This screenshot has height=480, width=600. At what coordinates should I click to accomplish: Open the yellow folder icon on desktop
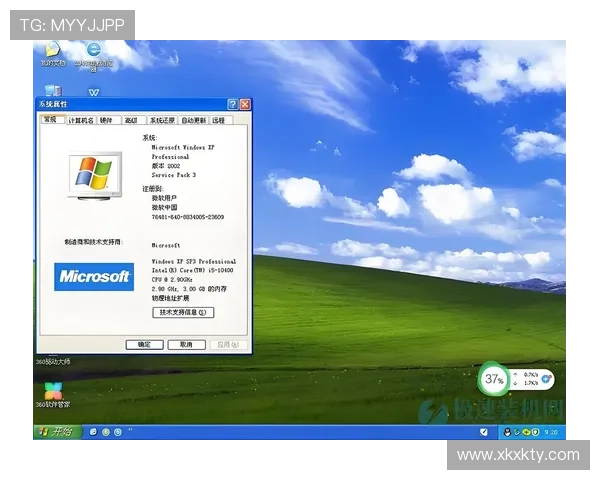point(51,50)
